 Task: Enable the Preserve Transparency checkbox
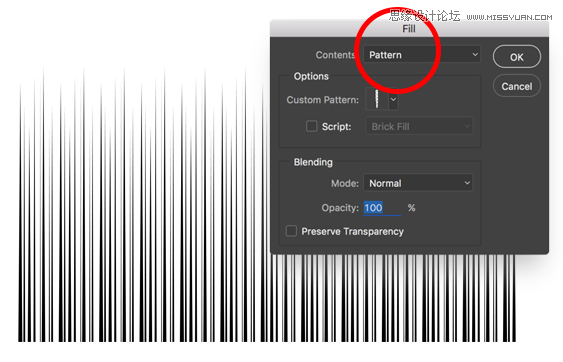(x=291, y=231)
